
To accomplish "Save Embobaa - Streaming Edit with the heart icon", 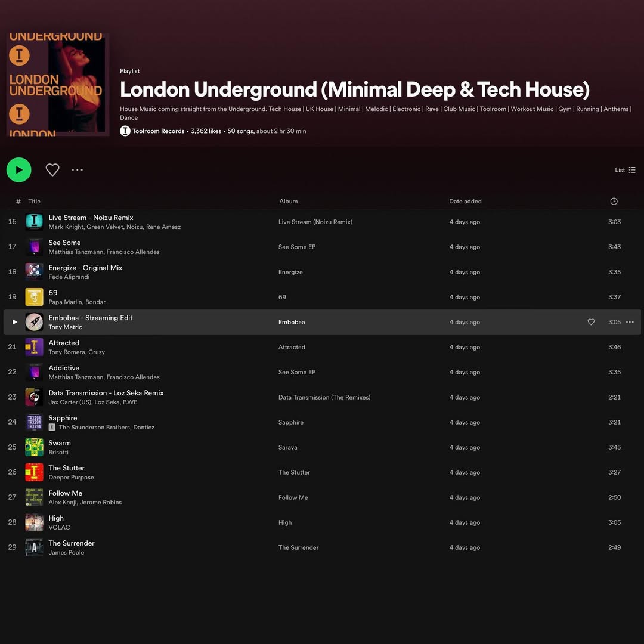I will 591,322.
